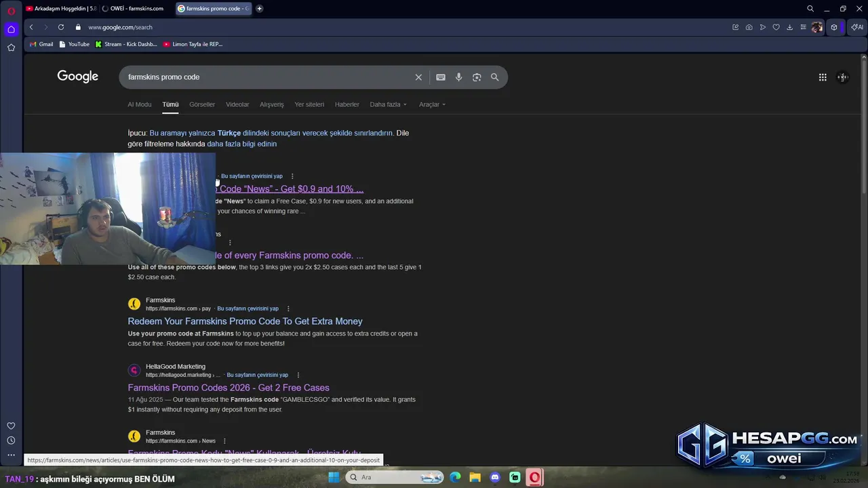The image size is (868, 488).
Task: Select 'Tümü' results tab
Action: click(x=170, y=104)
